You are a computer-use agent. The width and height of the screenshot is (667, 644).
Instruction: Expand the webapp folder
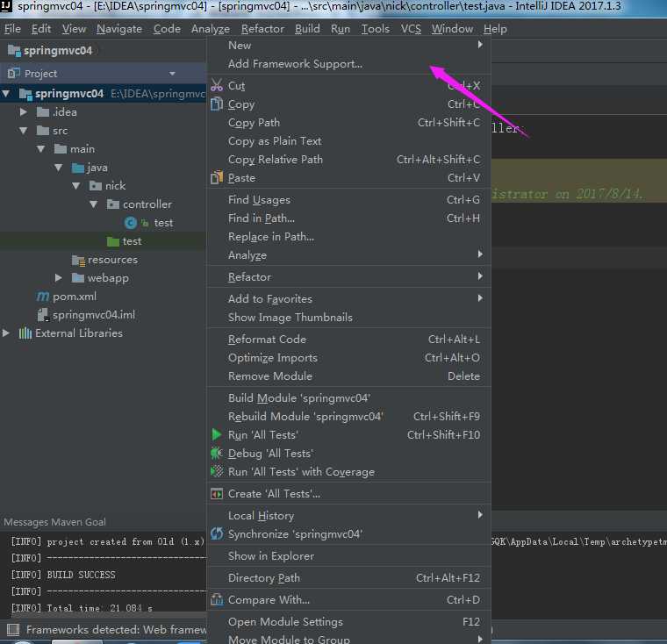(x=58, y=278)
